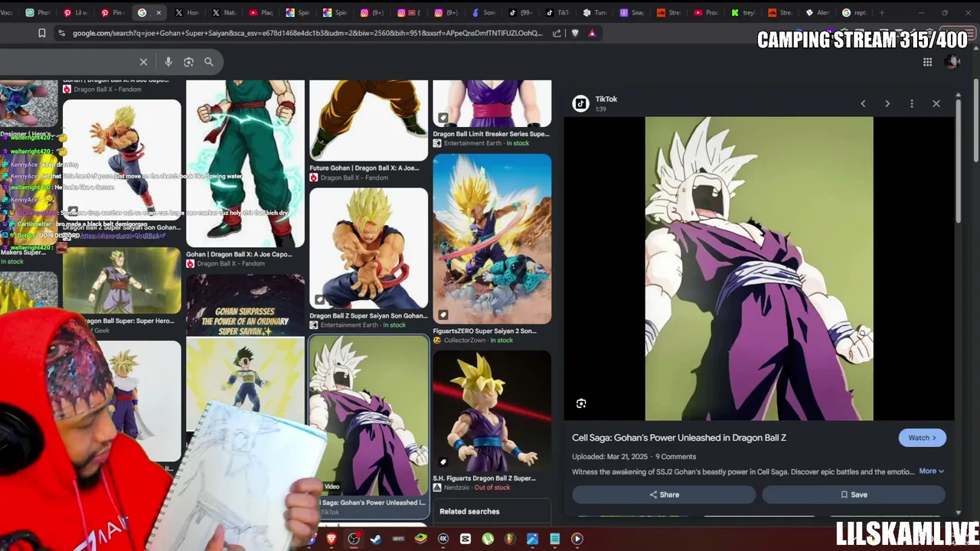Screen dimensions: 980x551
Task: Open the media player taskbar icon
Action: 577,539
